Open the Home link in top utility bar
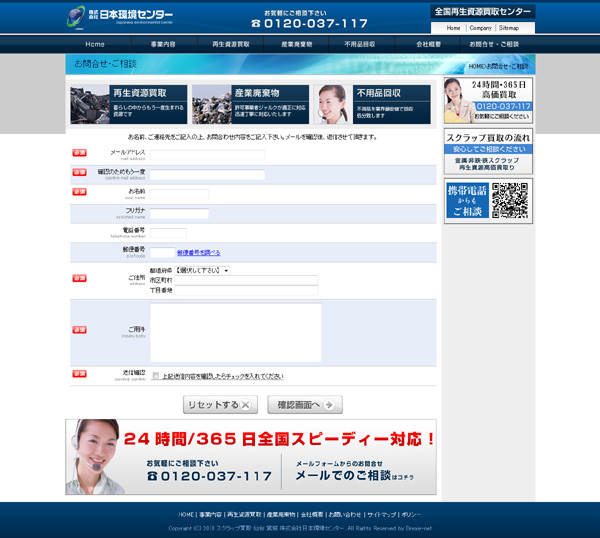This screenshot has height=538, width=600. [x=453, y=28]
